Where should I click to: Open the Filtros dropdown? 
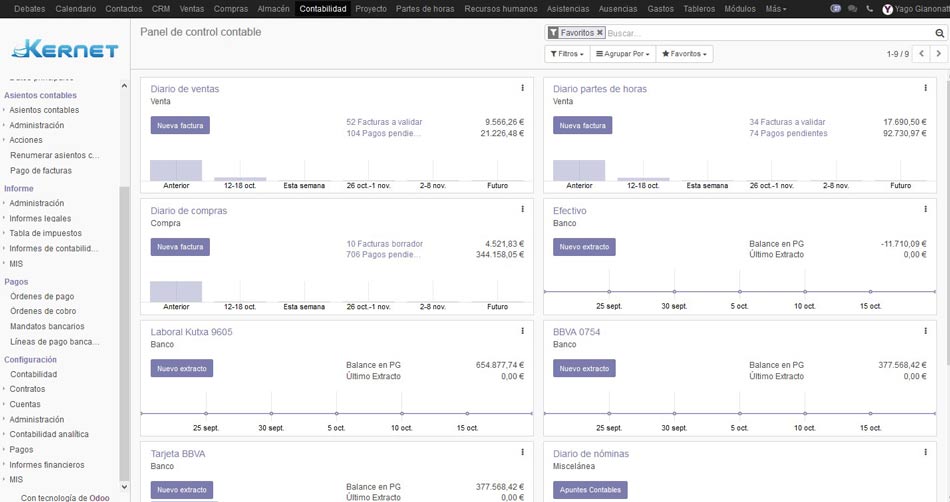(566, 54)
